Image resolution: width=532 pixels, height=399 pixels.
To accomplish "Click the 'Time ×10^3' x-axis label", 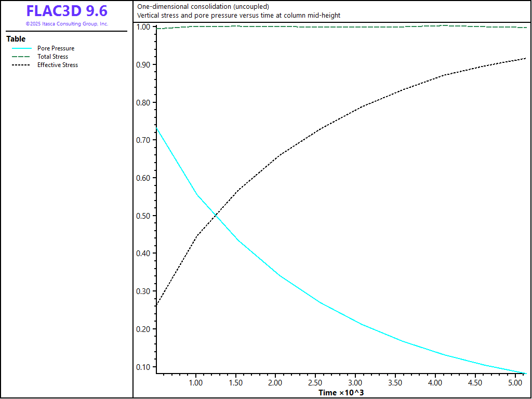I will [341, 392].
